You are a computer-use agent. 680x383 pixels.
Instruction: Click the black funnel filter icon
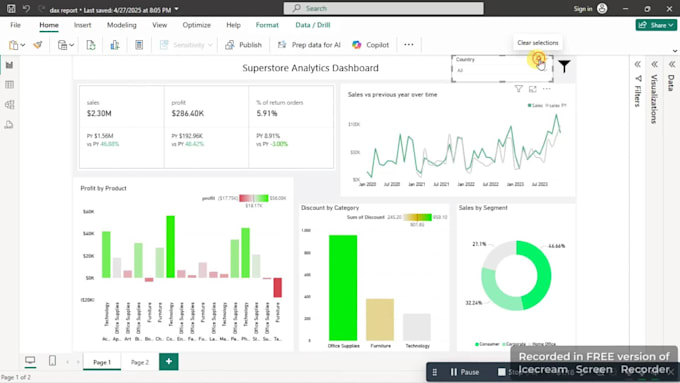(564, 66)
